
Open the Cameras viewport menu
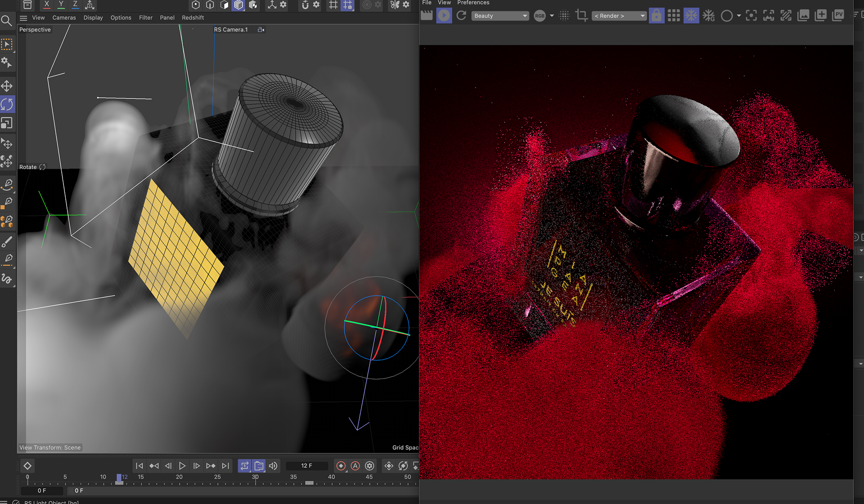(64, 18)
